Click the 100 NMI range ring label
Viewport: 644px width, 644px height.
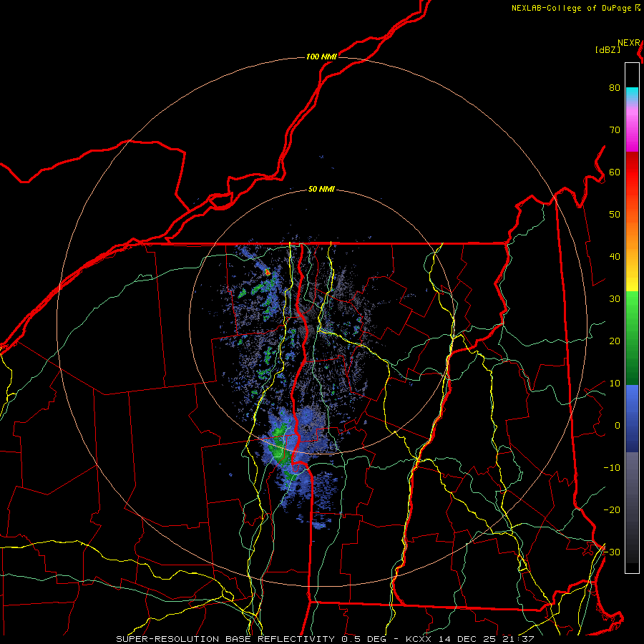click(321, 57)
